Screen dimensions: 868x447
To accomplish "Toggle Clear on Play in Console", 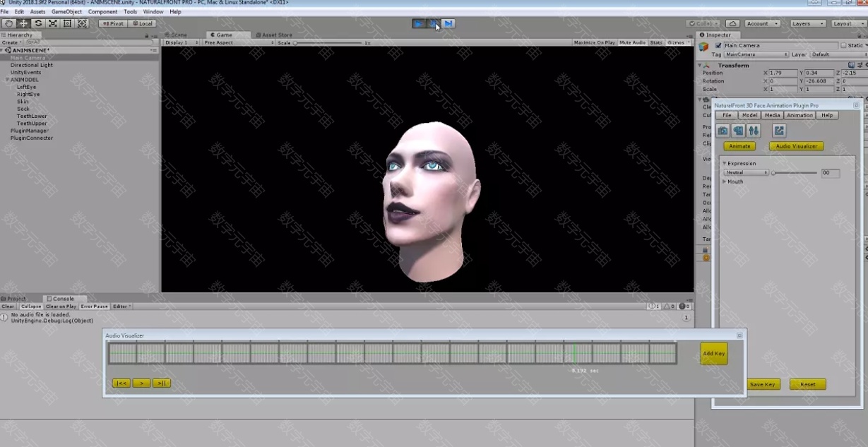I will (x=61, y=306).
